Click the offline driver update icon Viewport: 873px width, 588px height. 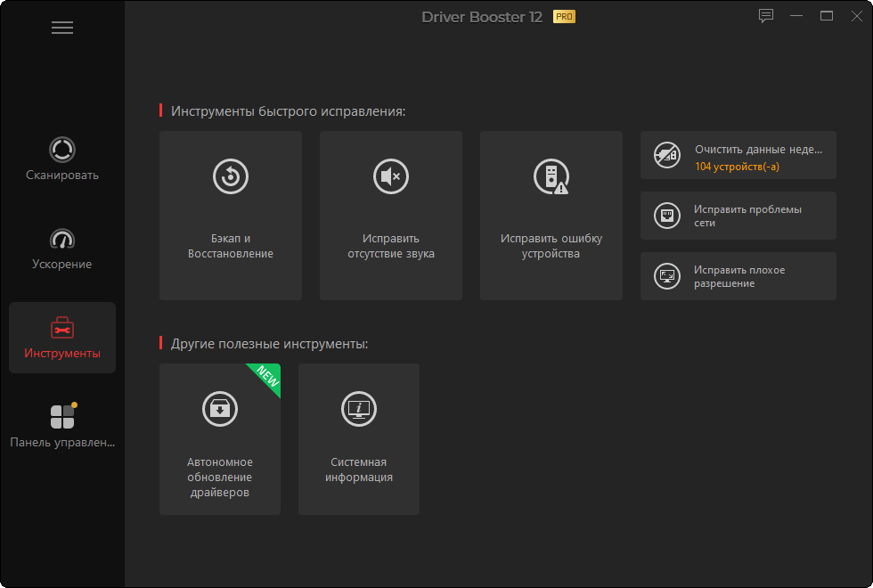click(220, 408)
